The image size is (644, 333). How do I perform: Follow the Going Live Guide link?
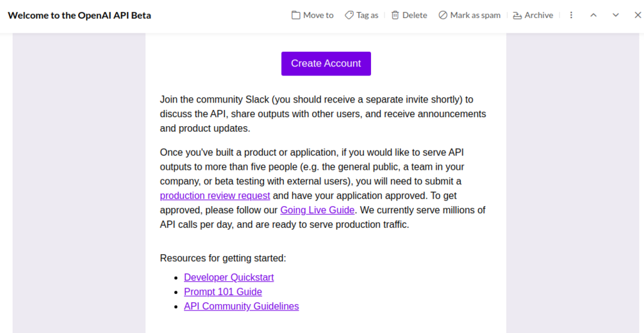pos(317,210)
